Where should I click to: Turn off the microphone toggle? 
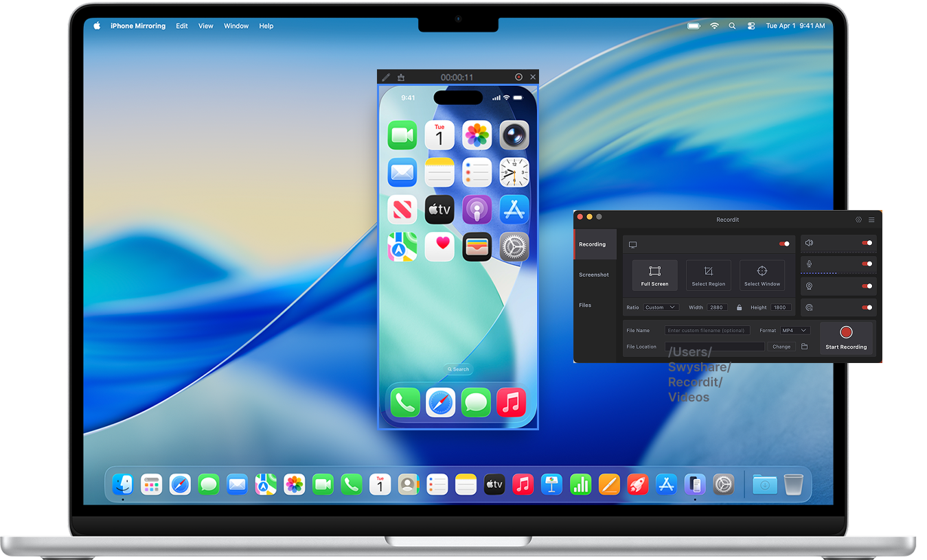(867, 264)
